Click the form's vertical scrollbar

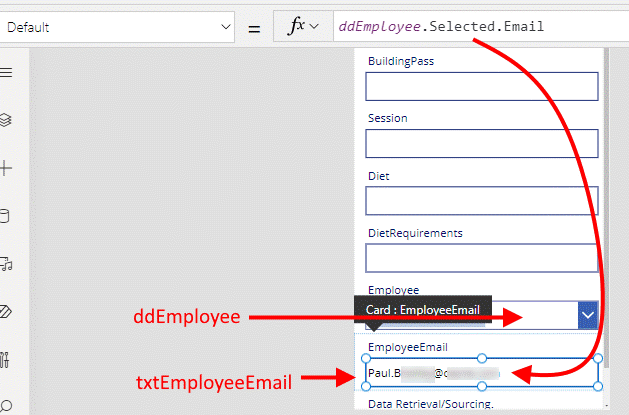click(606, 209)
